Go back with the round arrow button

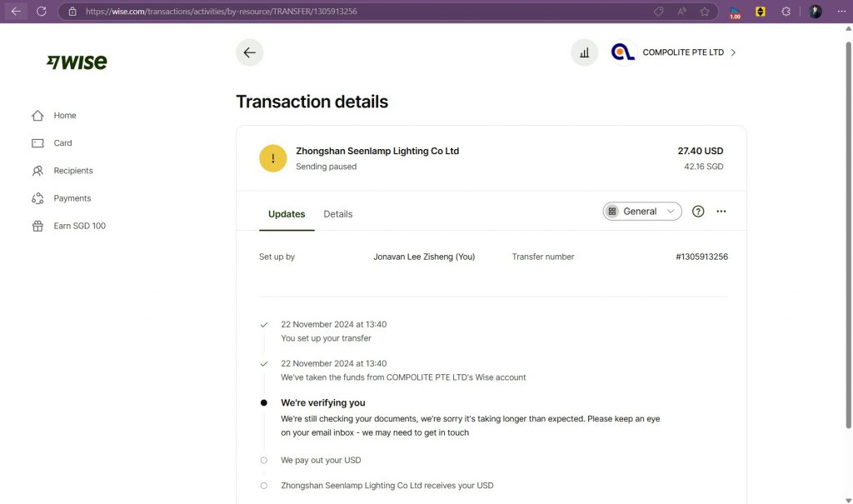pyautogui.click(x=249, y=52)
